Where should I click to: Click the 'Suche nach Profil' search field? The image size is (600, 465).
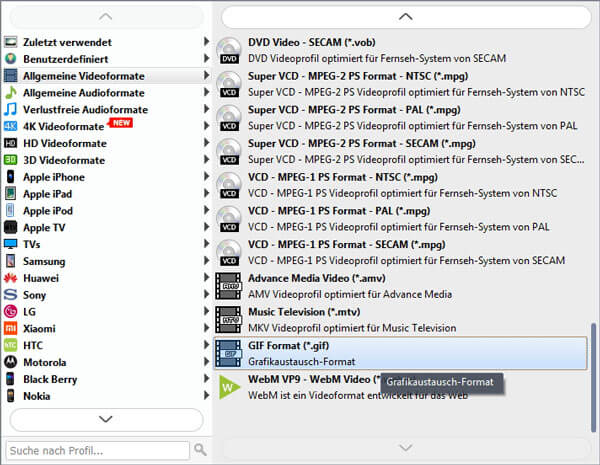point(97,450)
